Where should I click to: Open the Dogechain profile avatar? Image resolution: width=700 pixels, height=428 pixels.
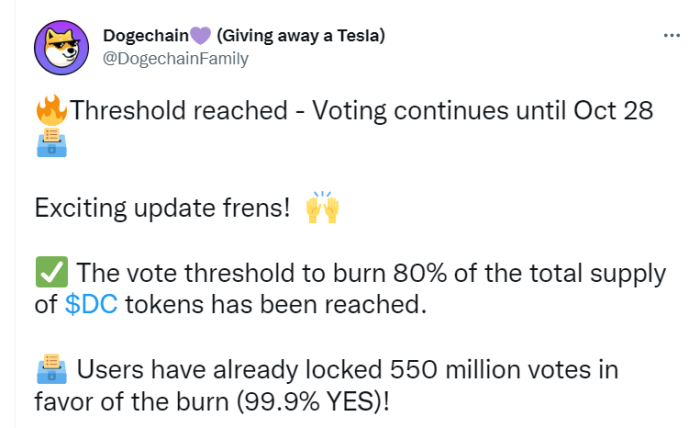62,47
